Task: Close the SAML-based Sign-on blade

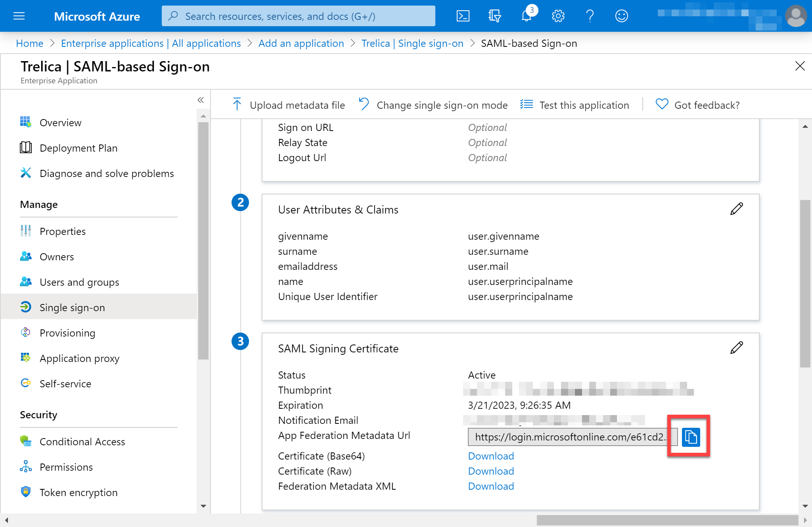Action: [x=800, y=66]
